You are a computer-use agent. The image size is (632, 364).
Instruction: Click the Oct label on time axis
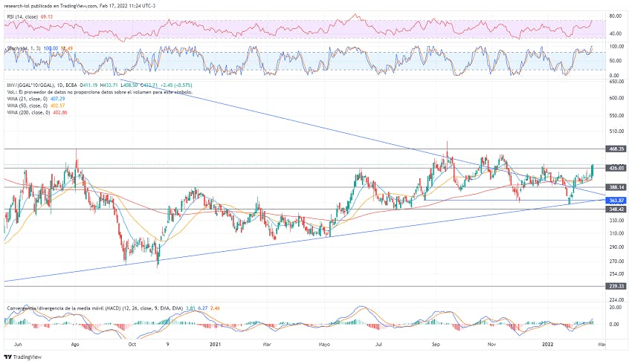click(132, 345)
